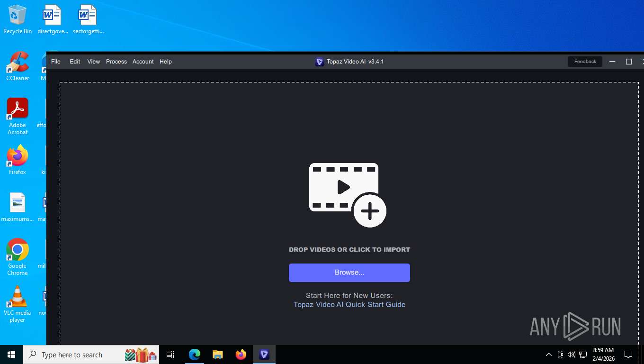Open the View menu

tap(94, 62)
